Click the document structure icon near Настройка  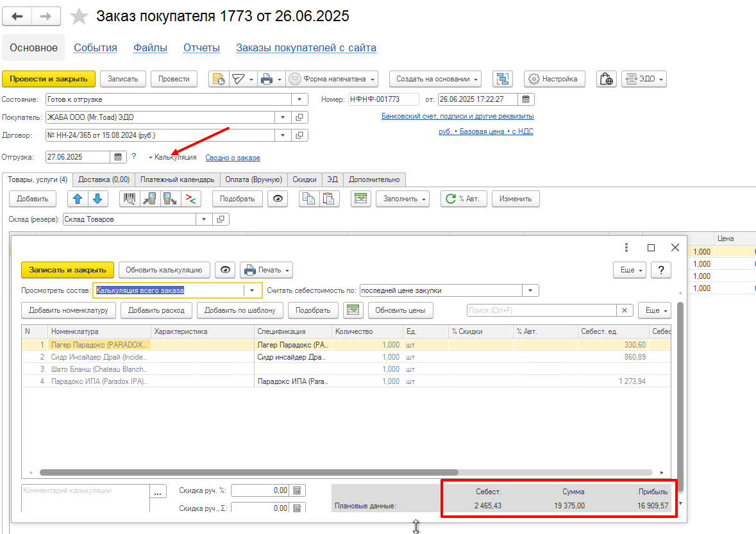pyautogui.click(x=502, y=79)
